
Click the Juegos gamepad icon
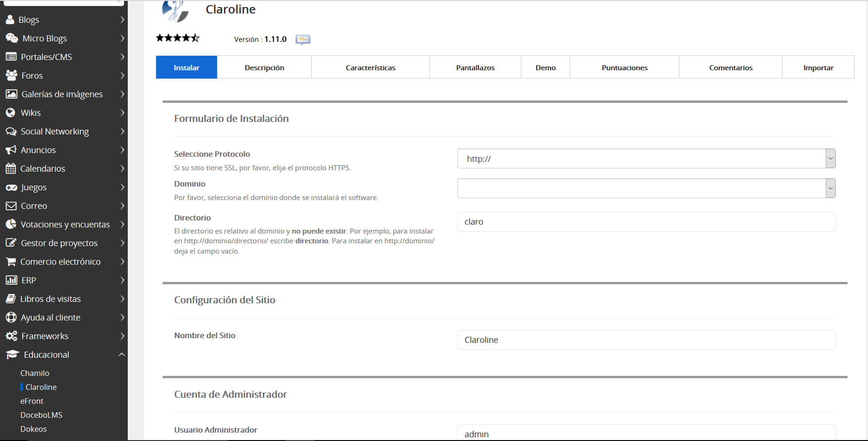[11, 187]
